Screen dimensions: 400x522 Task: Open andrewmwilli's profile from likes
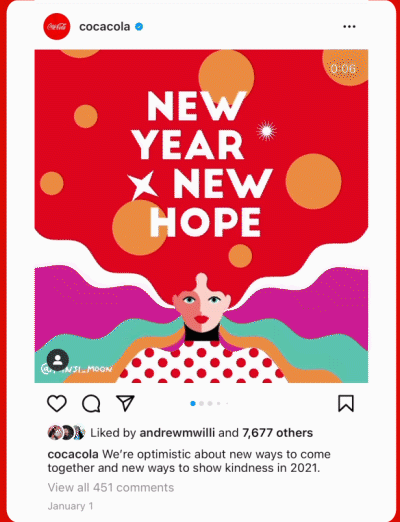(x=177, y=433)
